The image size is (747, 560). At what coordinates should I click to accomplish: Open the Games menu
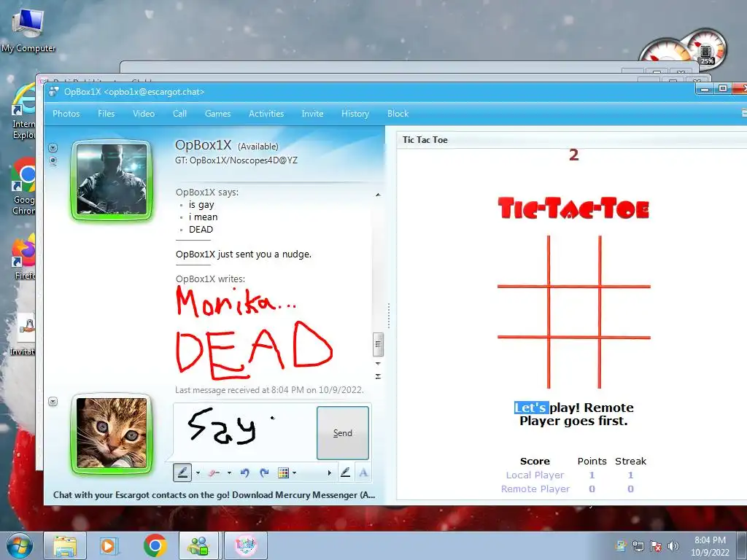[x=217, y=113]
